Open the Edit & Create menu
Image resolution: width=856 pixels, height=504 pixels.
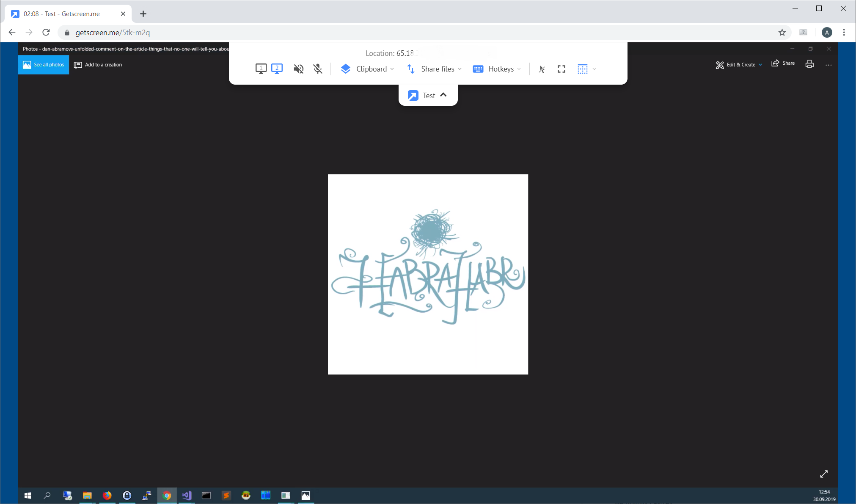[x=739, y=64]
